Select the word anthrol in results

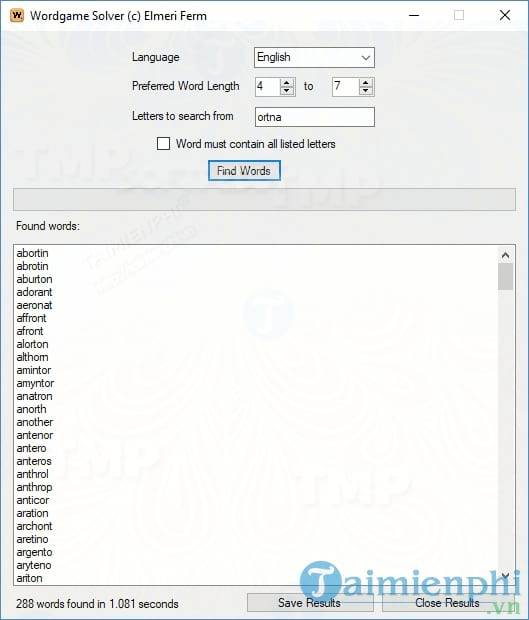[32, 474]
